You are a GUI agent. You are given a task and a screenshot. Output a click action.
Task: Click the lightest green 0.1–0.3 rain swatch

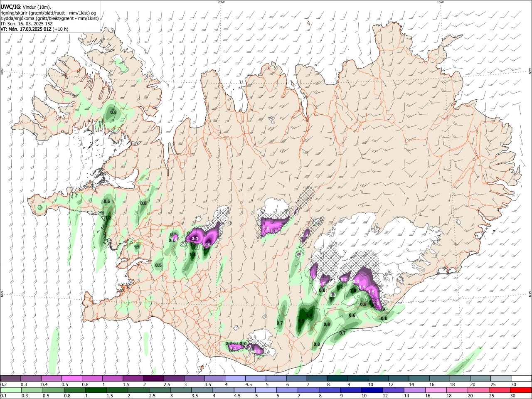(x=10, y=390)
